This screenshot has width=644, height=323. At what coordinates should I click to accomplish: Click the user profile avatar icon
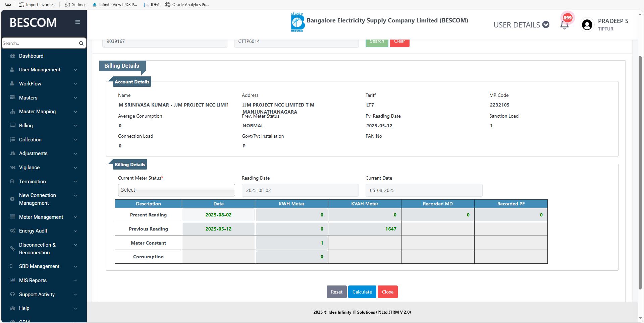(587, 25)
